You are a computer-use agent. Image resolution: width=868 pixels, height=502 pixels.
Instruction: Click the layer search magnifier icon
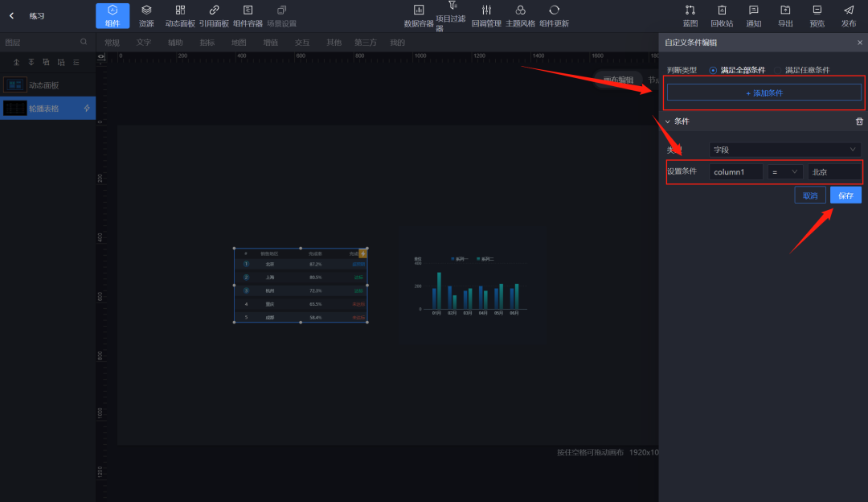click(x=84, y=42)
